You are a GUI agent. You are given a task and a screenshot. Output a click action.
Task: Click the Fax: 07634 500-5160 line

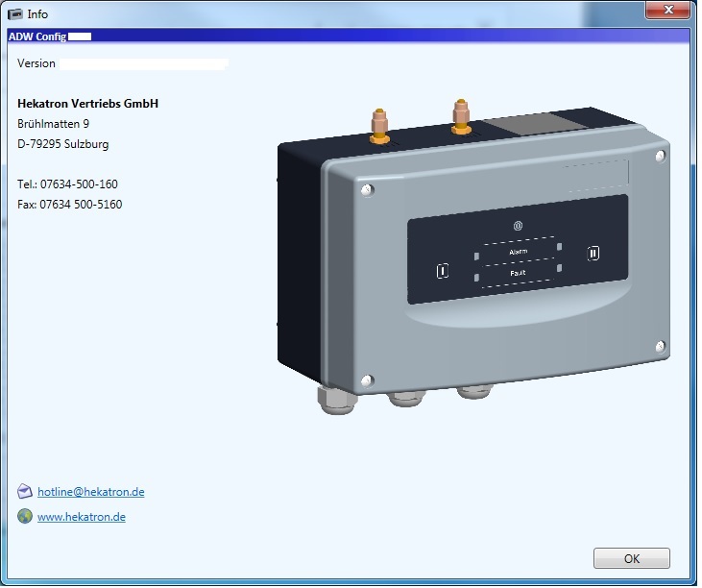pos(70,205)
